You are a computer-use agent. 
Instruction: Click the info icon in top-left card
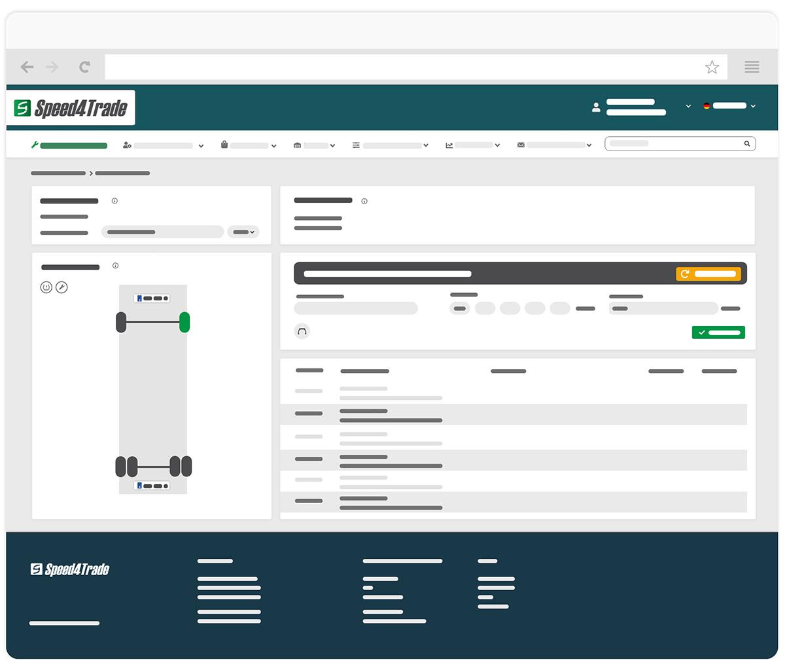(x=114, y=201)
